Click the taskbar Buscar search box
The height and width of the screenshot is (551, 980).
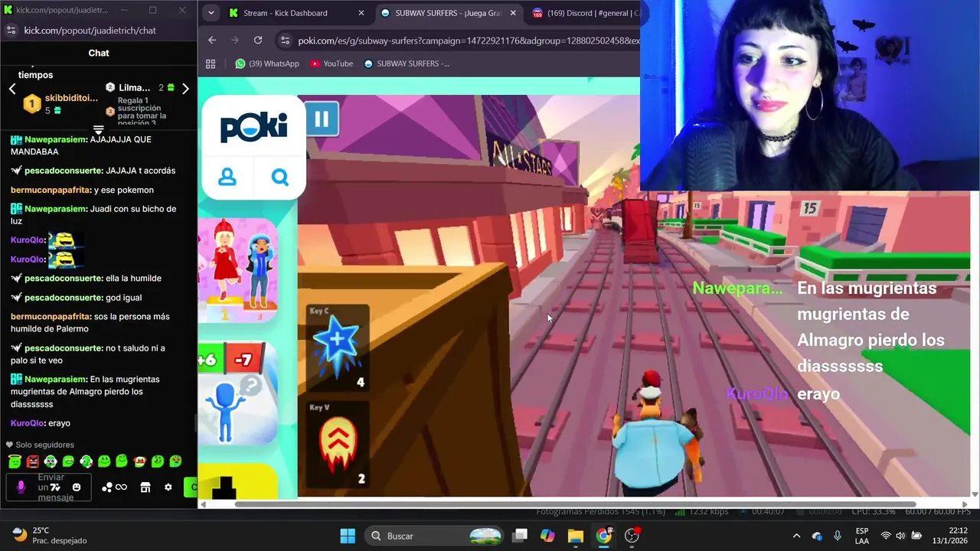point(435,536)
